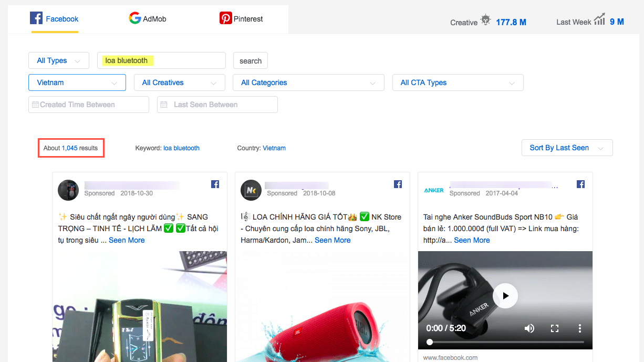Click the Anker logo avatar
This screenshot has height=362, width=644.
tap(433, 190)
